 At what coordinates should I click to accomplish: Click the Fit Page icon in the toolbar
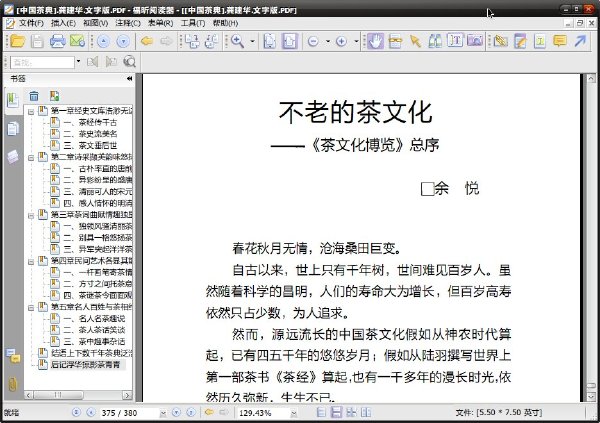269,41
